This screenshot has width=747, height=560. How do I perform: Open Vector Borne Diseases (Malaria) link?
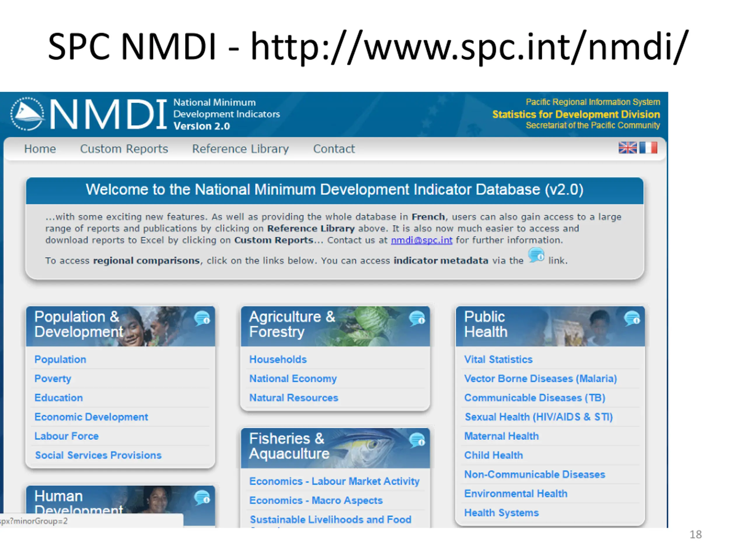(540, 379)
